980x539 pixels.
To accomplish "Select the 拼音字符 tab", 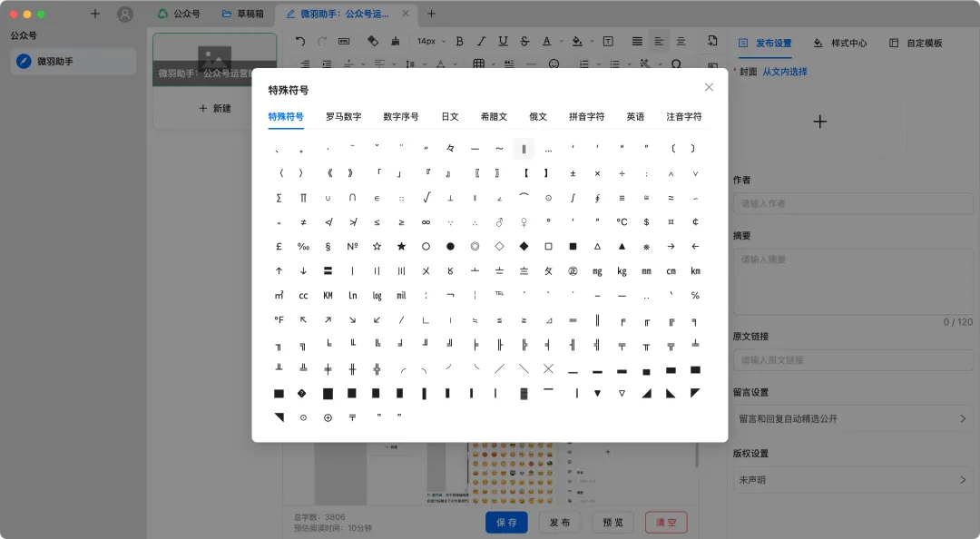I will point(586,116).
